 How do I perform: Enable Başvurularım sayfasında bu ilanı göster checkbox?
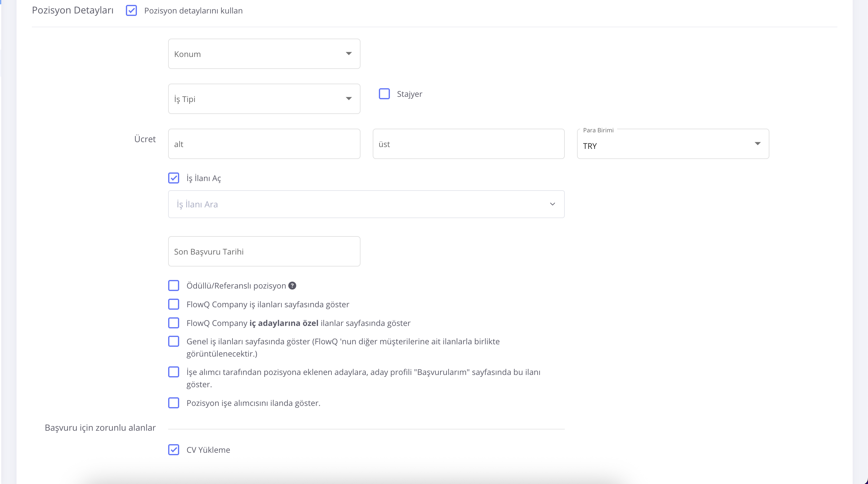(174, 372)
